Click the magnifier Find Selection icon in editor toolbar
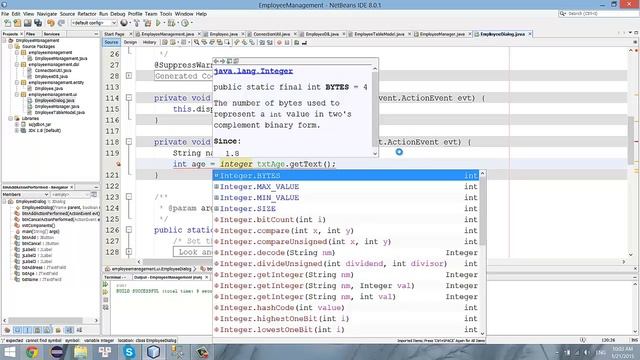Viewport: 640px width, 360px height. 196,42
